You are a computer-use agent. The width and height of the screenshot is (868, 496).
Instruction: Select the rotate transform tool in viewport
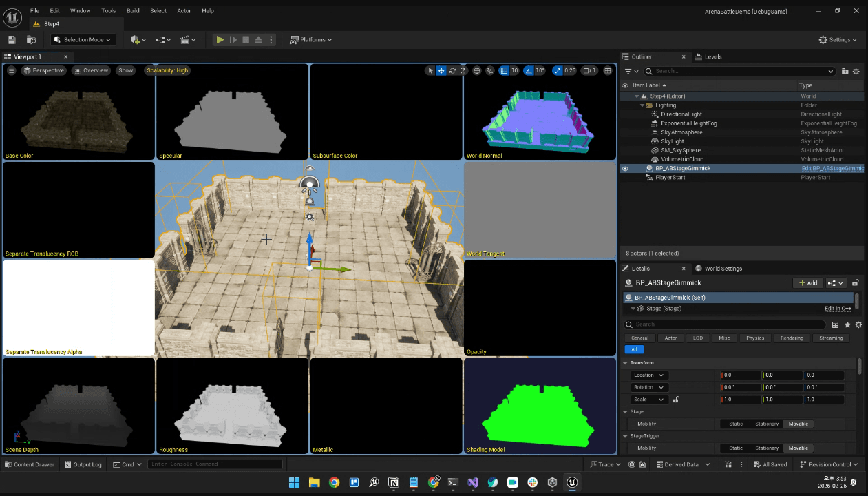[x=452, y=70]
